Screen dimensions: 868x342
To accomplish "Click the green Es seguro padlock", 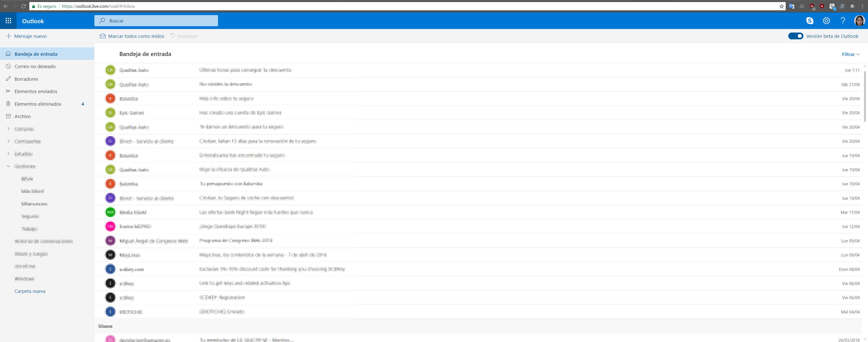I will point(33,6).
